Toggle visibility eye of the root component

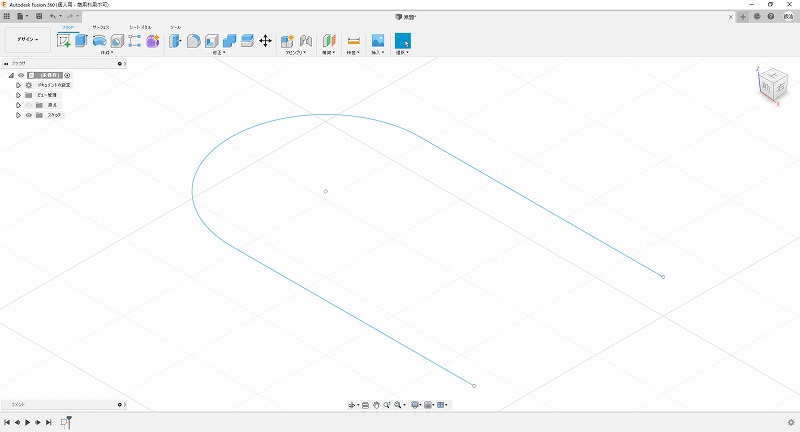coord(20,75)
